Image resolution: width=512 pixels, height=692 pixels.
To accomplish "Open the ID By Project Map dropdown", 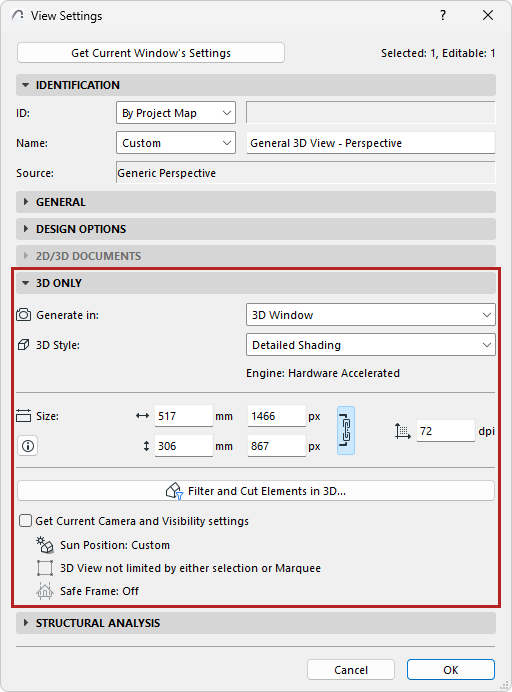I will [x=176, y=113].
